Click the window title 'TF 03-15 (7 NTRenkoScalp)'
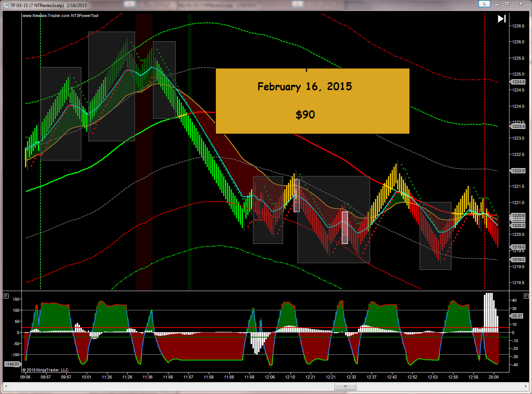The image size is (532, 394). tap(37, 5)
